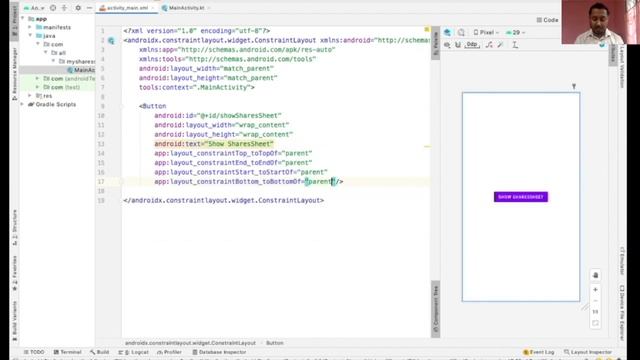Collapse the myshares package arrow
This screenshot has height=360, width=640.
coord(53,61)
